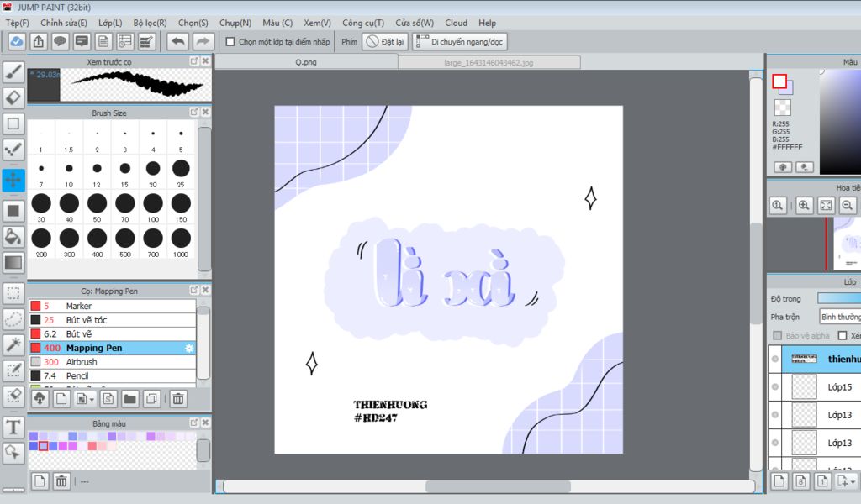Click the fit-to-screen navigator icon

826,206
